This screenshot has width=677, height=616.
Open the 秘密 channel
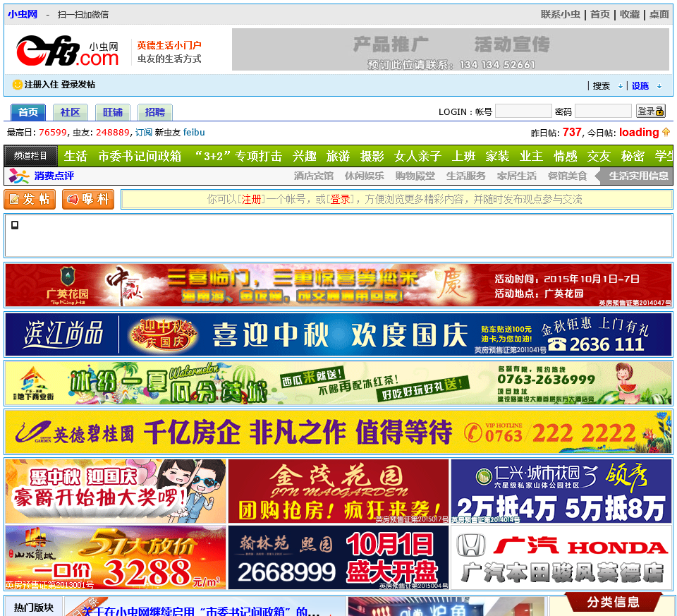tap(633, 156)
